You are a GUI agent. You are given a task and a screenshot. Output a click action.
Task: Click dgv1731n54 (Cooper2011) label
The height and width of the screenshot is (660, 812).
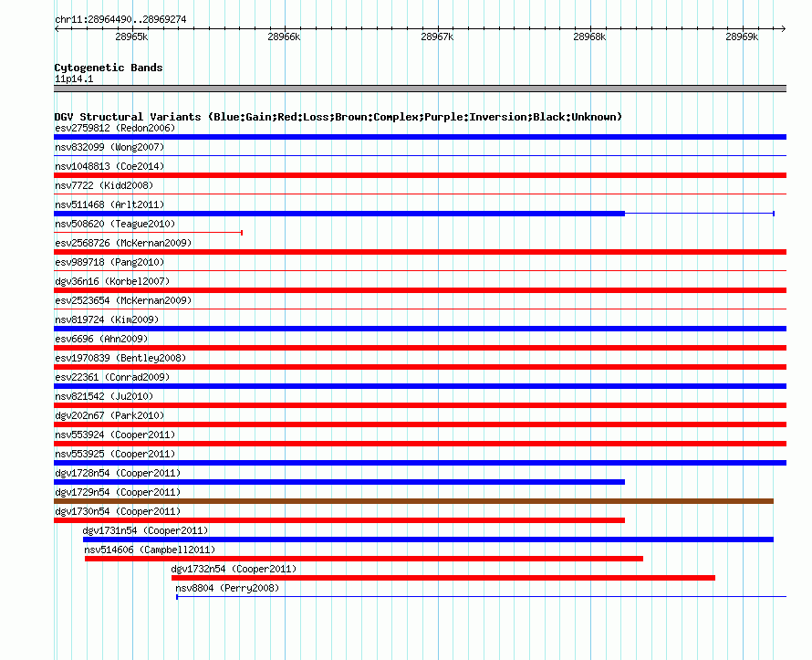[x=145, y=530]
